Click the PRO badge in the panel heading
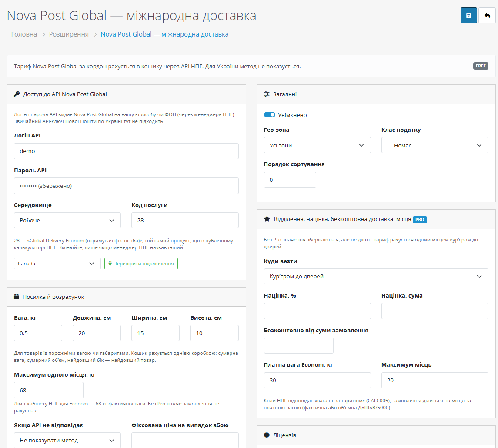 click(420, 219)
